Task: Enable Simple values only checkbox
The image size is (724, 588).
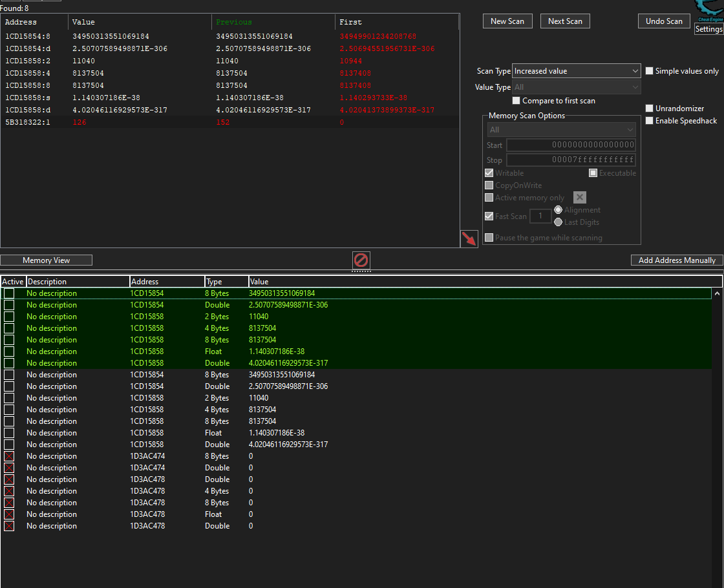Action: tap(650, 71)
